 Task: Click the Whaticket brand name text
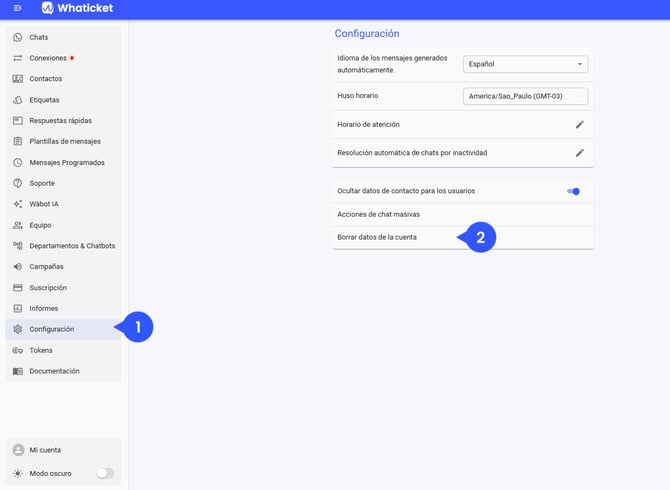coord(85,8)
